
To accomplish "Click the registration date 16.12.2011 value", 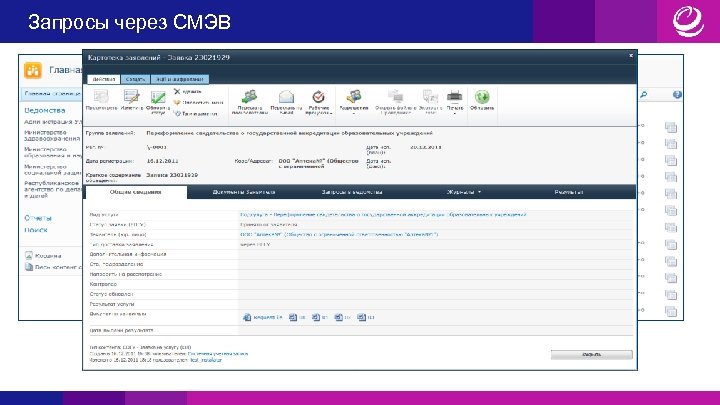I will (163, 161).
